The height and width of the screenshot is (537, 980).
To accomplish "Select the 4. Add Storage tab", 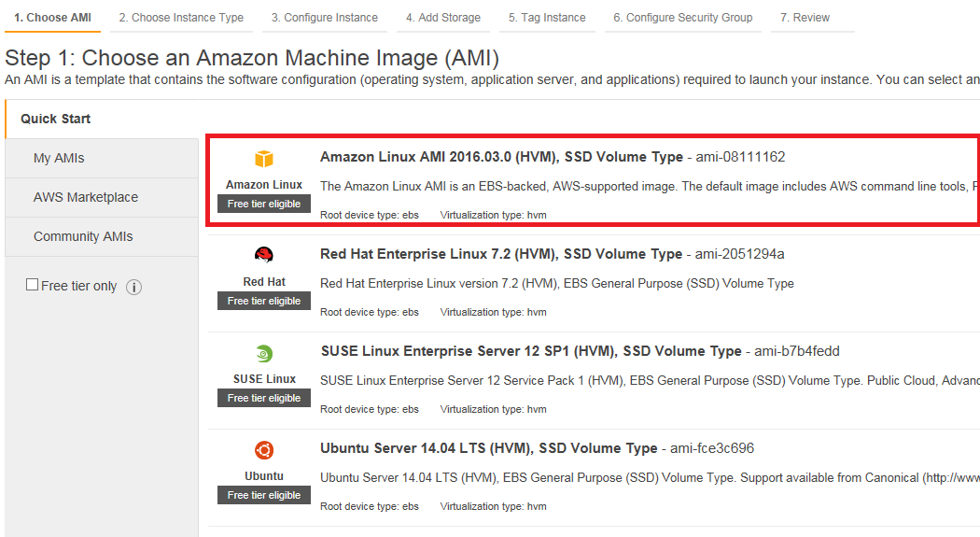I will coord(443,18).
